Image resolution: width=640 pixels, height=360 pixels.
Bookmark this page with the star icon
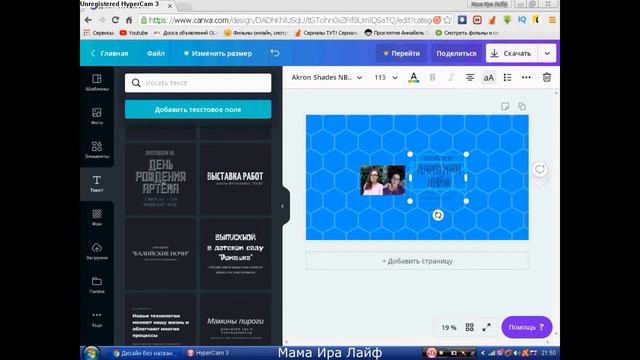pyautogui.click(x=448, y=20)
